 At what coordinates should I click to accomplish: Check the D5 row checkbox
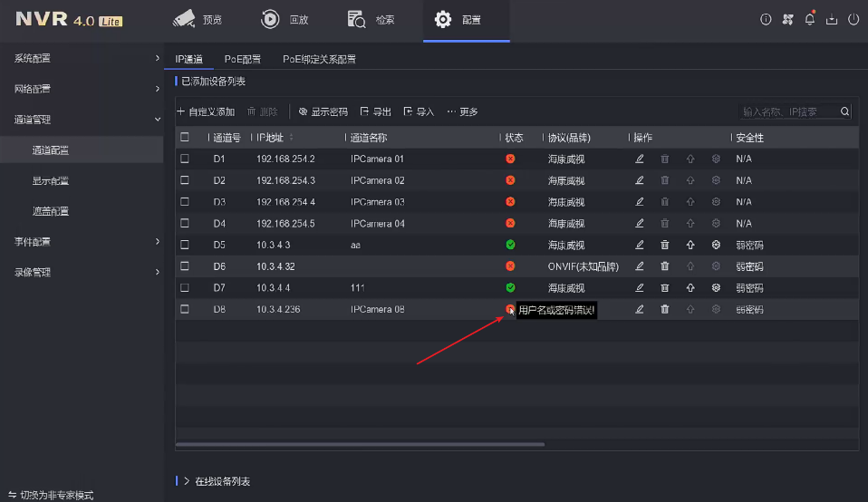185,245
